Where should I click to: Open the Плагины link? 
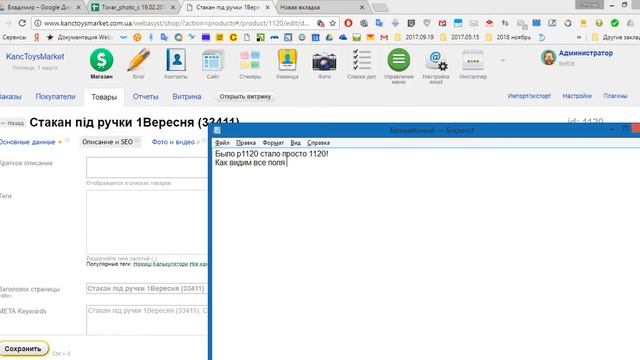(x=615, y=96)
